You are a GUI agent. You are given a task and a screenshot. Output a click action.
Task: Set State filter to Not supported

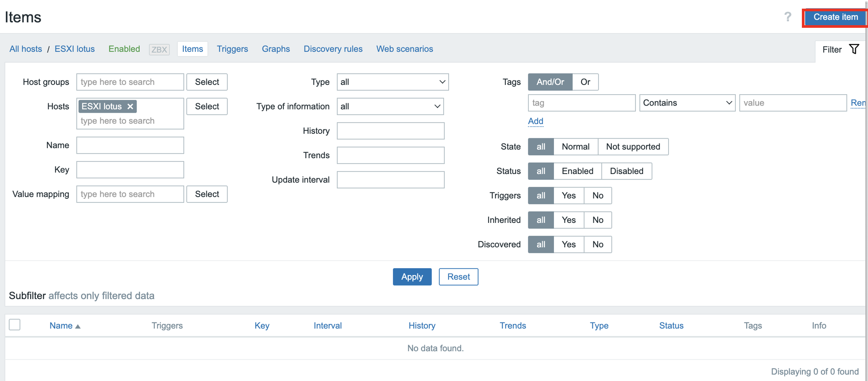[x=633, y=147]
